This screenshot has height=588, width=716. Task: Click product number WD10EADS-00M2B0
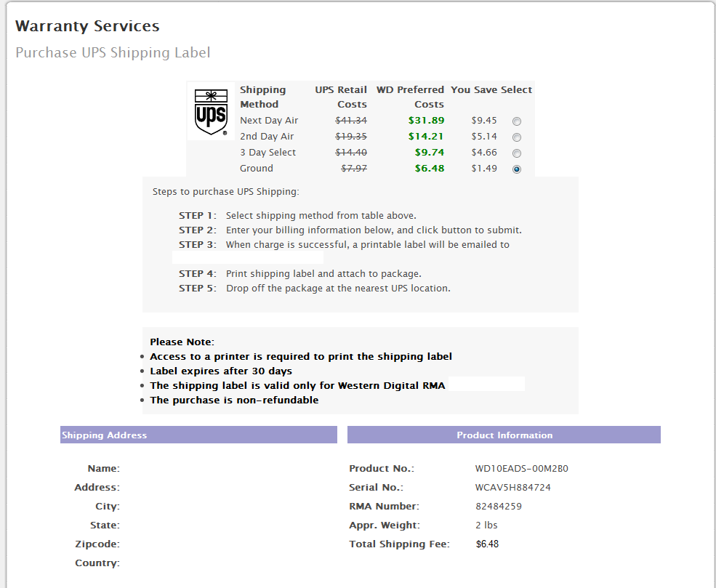pos(521,468)
